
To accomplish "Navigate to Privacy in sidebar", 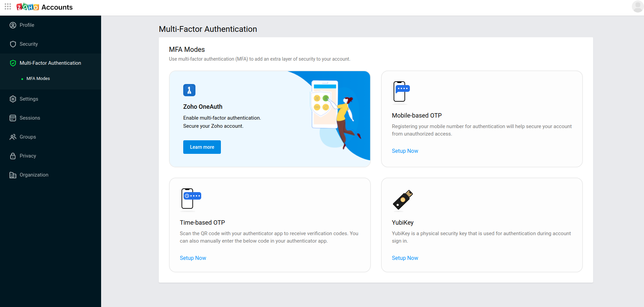I will (x=27, y=156).
